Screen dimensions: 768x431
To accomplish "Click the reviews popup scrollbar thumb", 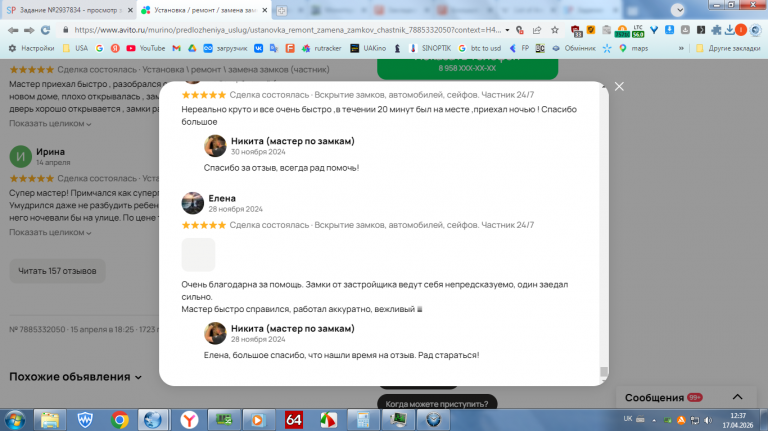I will [604, 372].
